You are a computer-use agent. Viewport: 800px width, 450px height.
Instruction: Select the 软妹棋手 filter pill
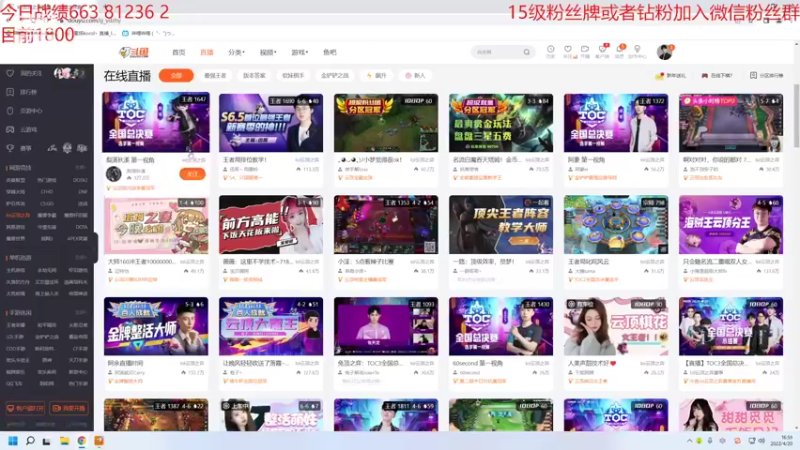pyautogui.click(x=293, y=76)
